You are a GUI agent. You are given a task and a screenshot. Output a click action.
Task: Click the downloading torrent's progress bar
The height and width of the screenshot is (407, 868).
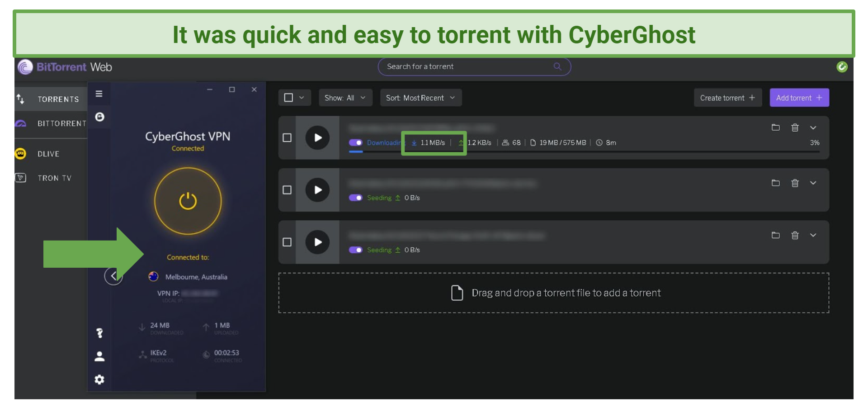(584, 151)
